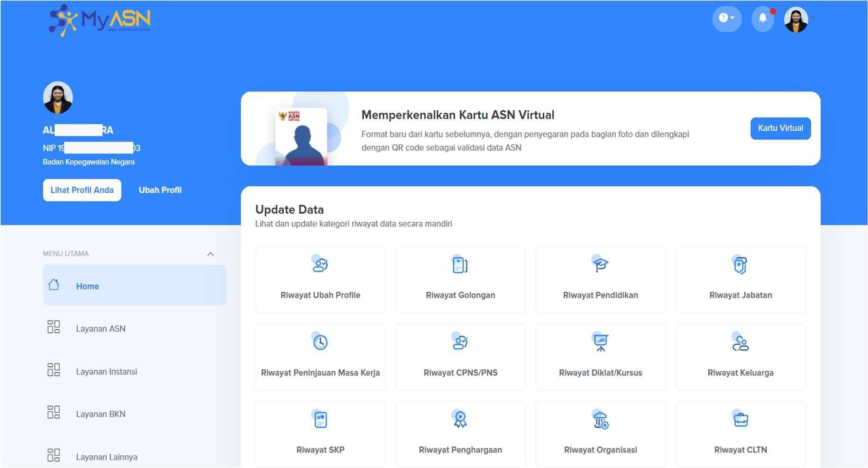Viewport: 868px width, 468px height.
Task: Collapse the Menu Utama section chevron
Action: coord(210,254)
